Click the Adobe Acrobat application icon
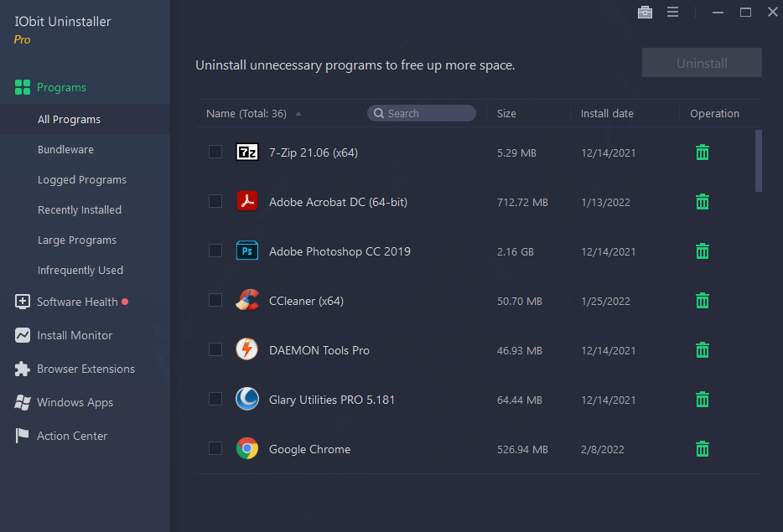Image resolution: width=783 pixels, height=532 pixels. (247, 201)
